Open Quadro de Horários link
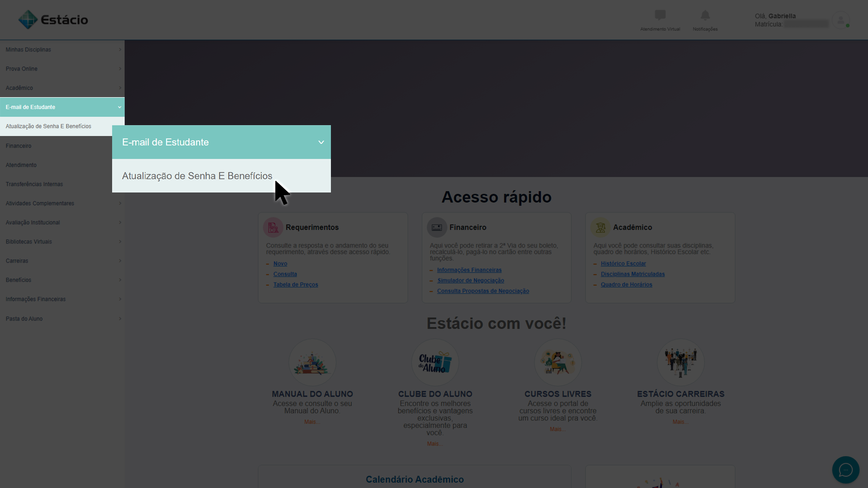Screen dimensions: 868x488 (626, 285)
